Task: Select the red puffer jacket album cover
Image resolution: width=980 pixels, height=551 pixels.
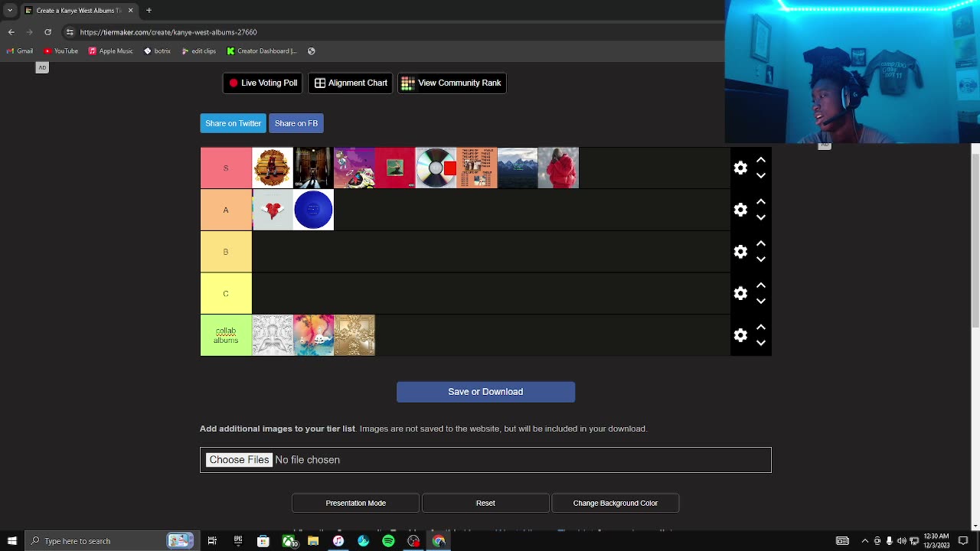Action: click(558, 168)
